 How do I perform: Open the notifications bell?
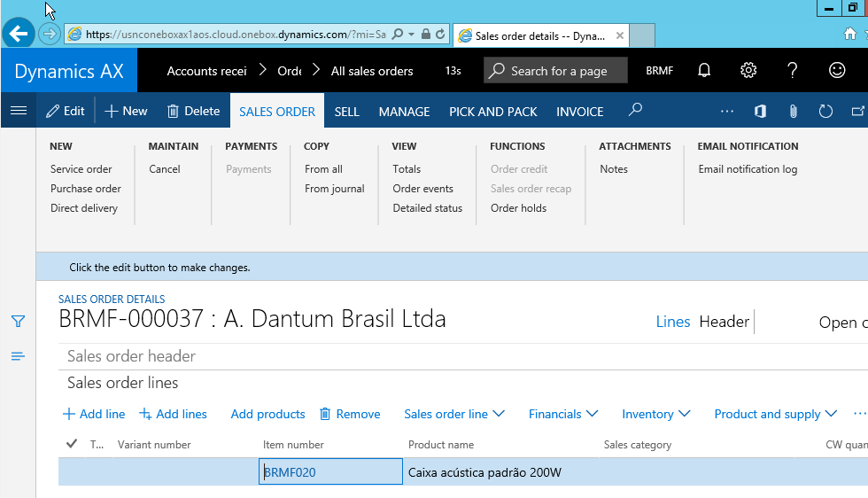point(704,70)
